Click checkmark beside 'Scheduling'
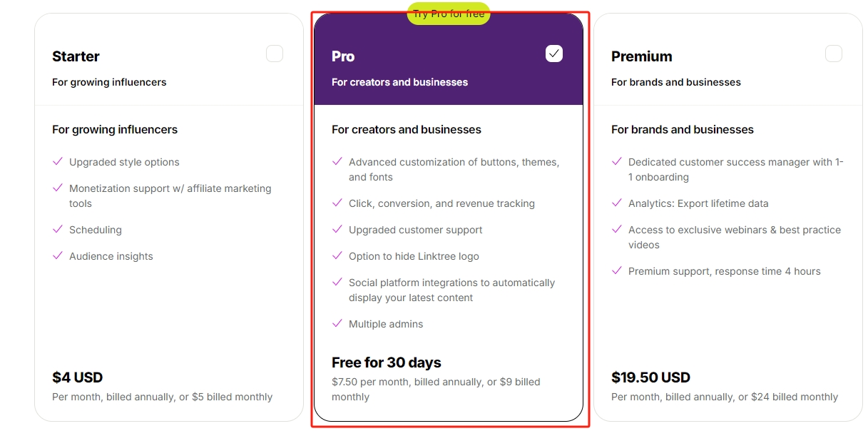868x431 pixels. (58, 230)
